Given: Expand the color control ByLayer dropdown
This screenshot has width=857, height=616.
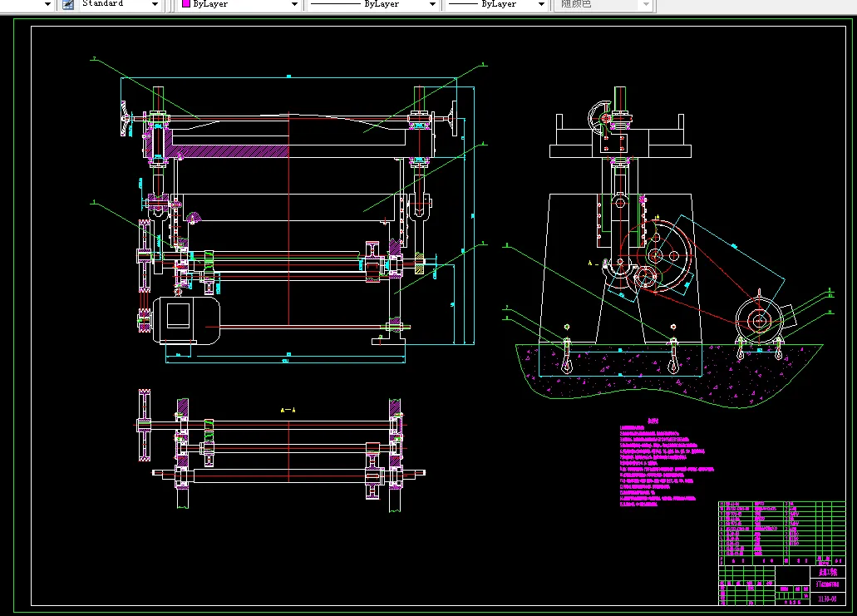Looking at the screenshot, I should pos(293,4).
